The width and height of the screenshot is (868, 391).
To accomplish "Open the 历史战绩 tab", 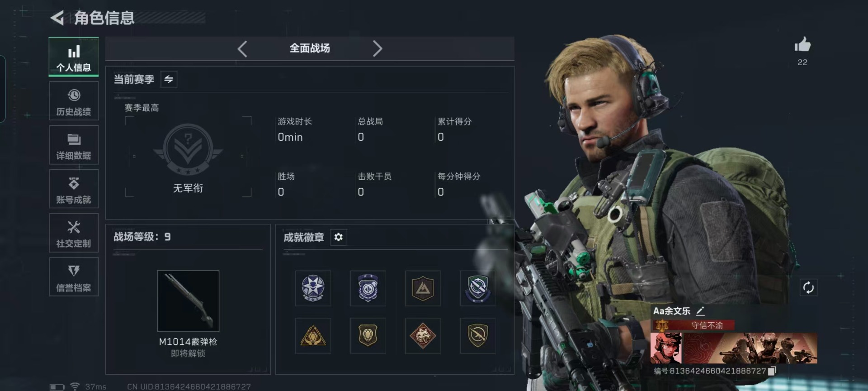I will tap(74, 102).
